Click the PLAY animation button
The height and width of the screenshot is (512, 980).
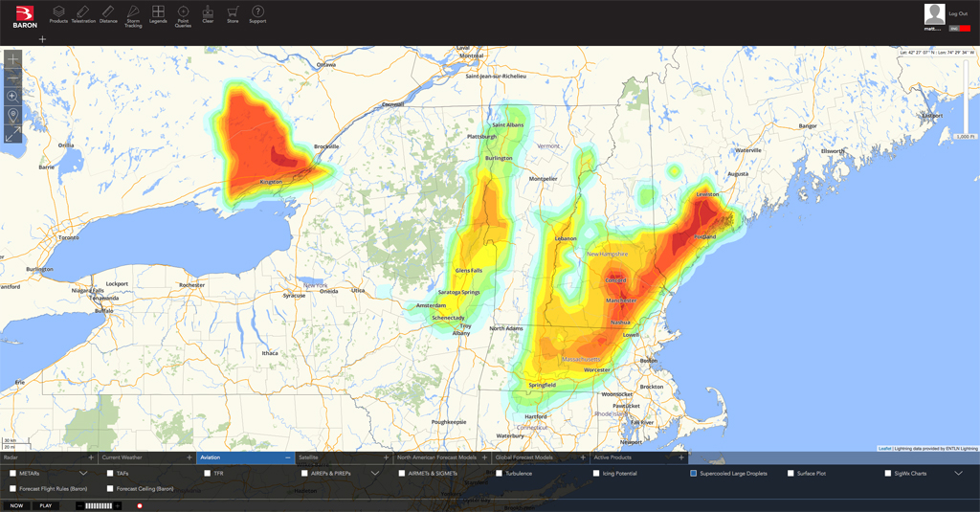(x=46, y=505)
